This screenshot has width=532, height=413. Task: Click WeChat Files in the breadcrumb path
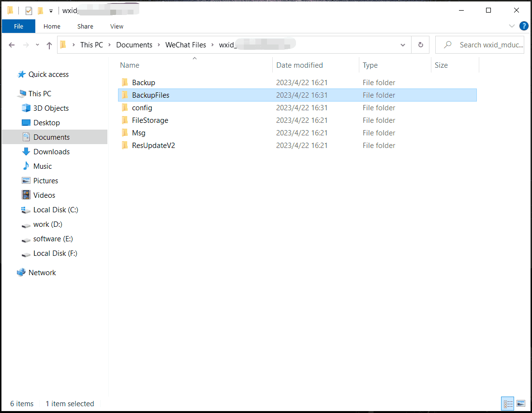click(x=186, y=44)
